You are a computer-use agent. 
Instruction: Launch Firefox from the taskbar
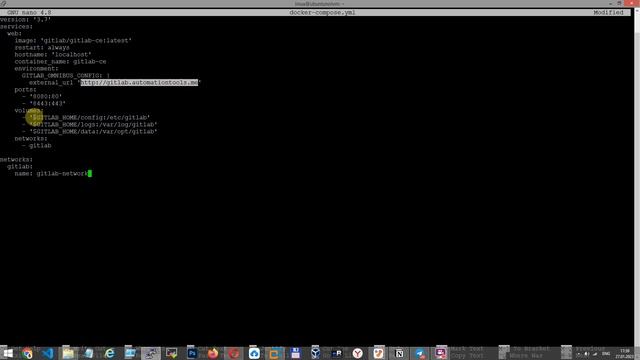coord(213,353)
